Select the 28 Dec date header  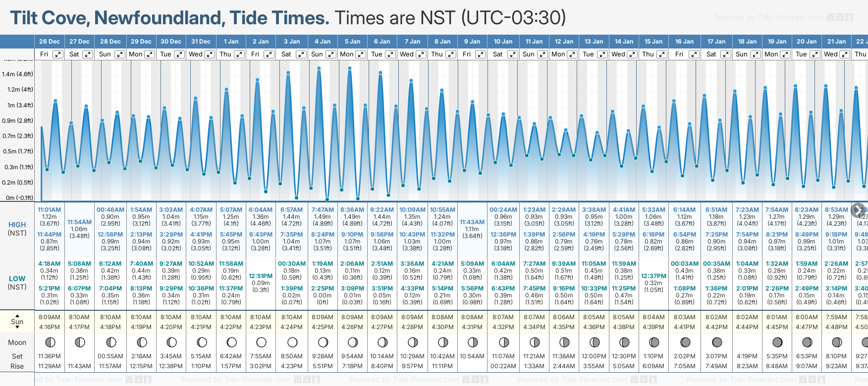(x=110, y=42)
